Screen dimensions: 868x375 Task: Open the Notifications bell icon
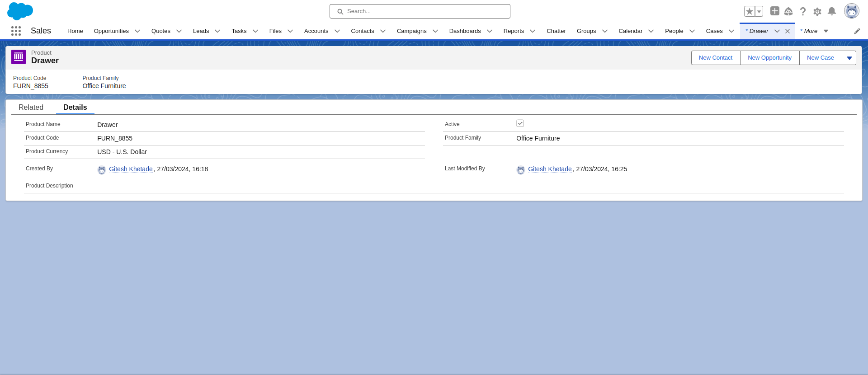click(x=832, y=11)
